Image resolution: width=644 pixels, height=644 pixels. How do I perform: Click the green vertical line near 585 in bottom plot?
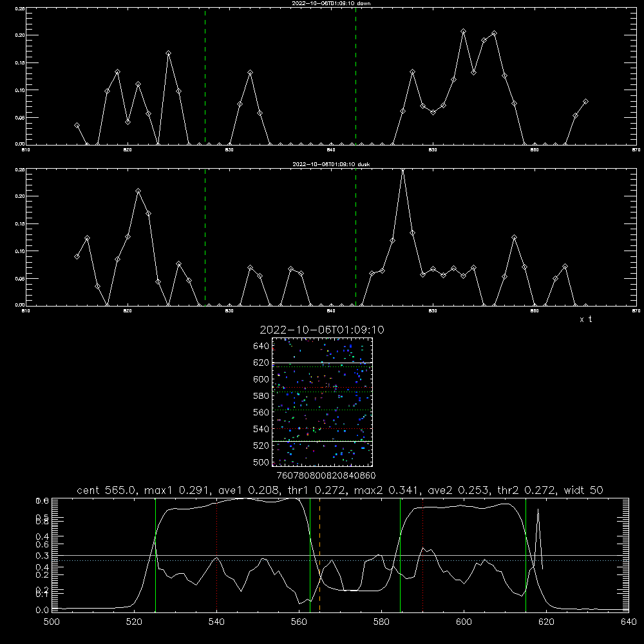coord(400,554)
